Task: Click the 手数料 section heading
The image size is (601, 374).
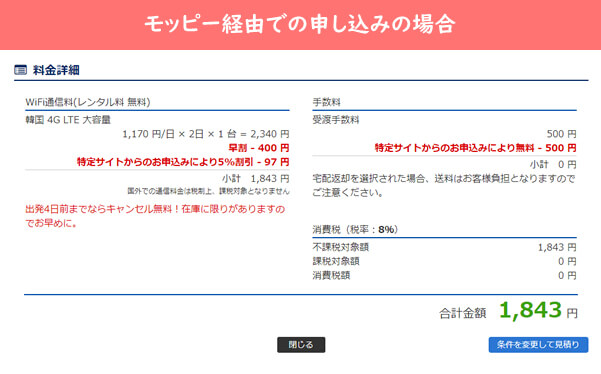Action: click(326, 102)
